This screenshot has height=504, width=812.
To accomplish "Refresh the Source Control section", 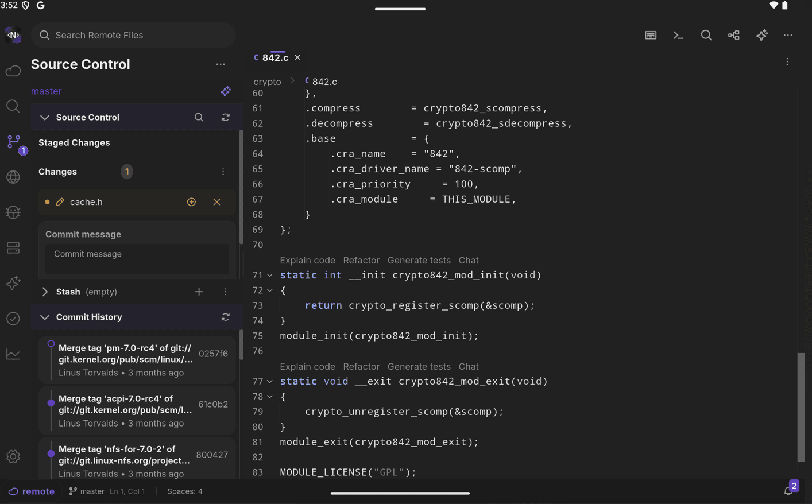I will point(226,117).
